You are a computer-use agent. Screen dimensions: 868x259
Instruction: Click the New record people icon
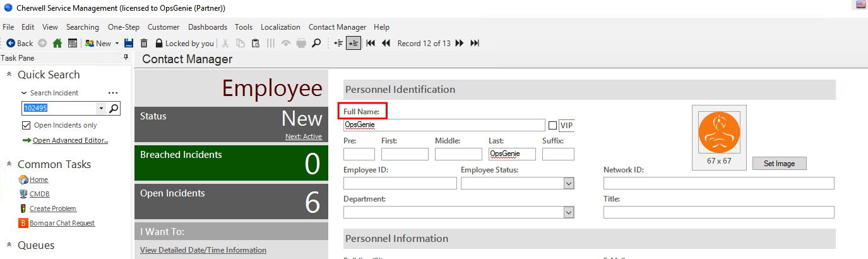coord(90,43)
